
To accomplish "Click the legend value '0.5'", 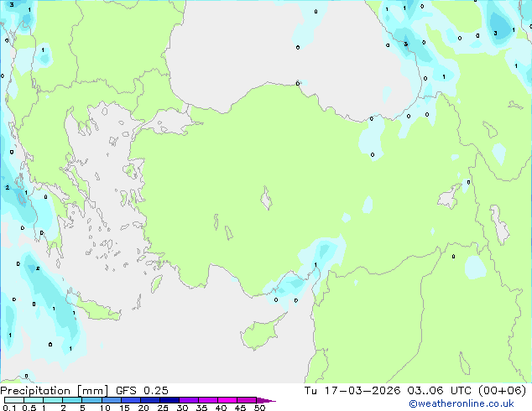I will click(x=29, y=408).
